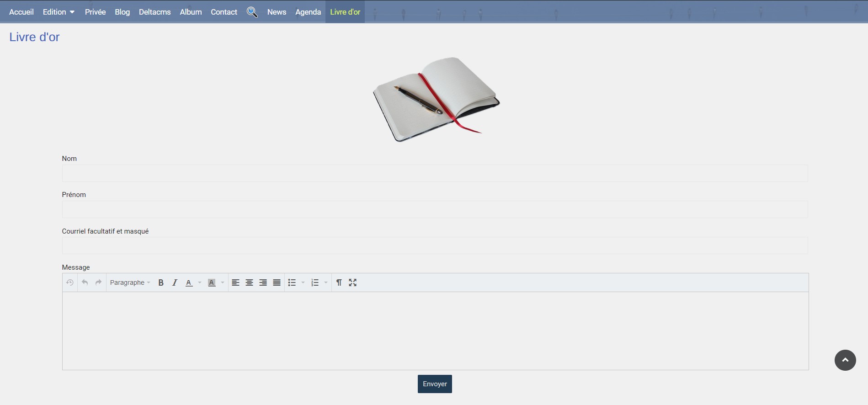The image size is (868, 405).
Task: Expand the text color picker arrow
Action: pyautogui.click(x=200, y=282)
